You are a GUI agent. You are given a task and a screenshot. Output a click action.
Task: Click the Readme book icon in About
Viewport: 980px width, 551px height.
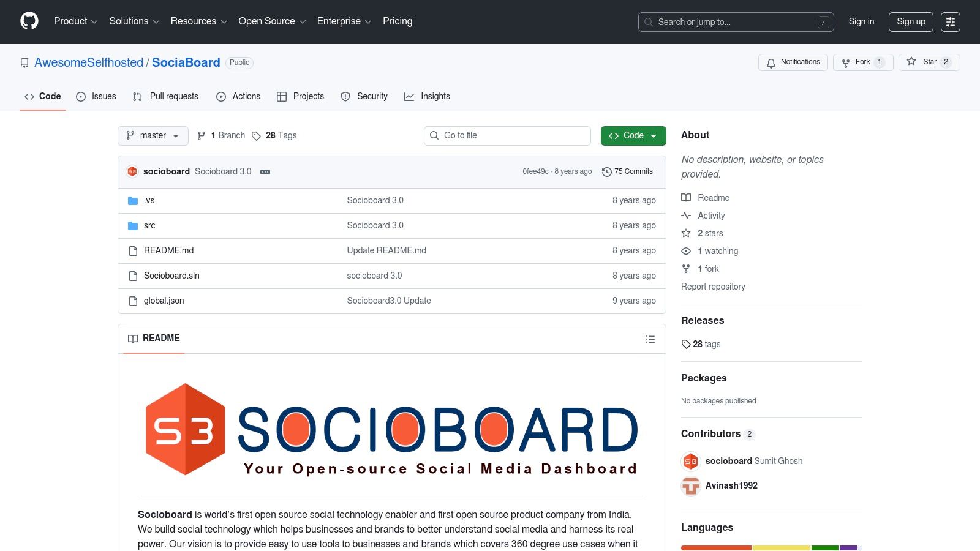(686, 198)
